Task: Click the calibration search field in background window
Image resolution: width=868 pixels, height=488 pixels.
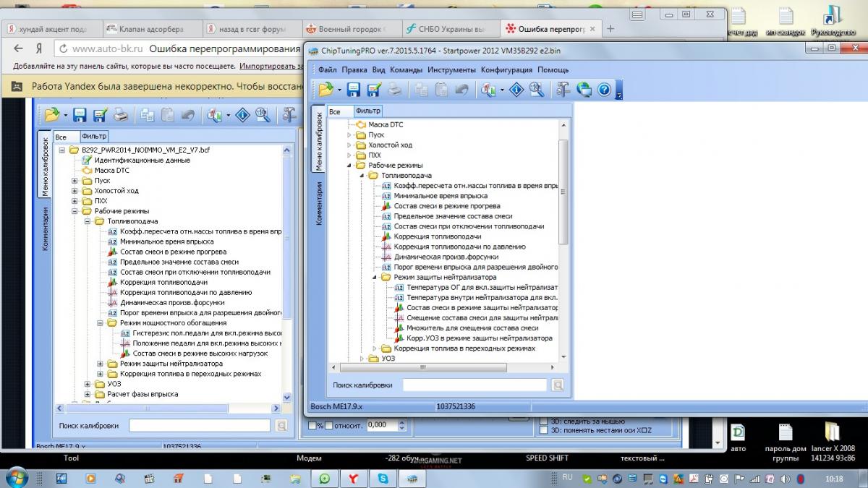Action: pos(200,426)
